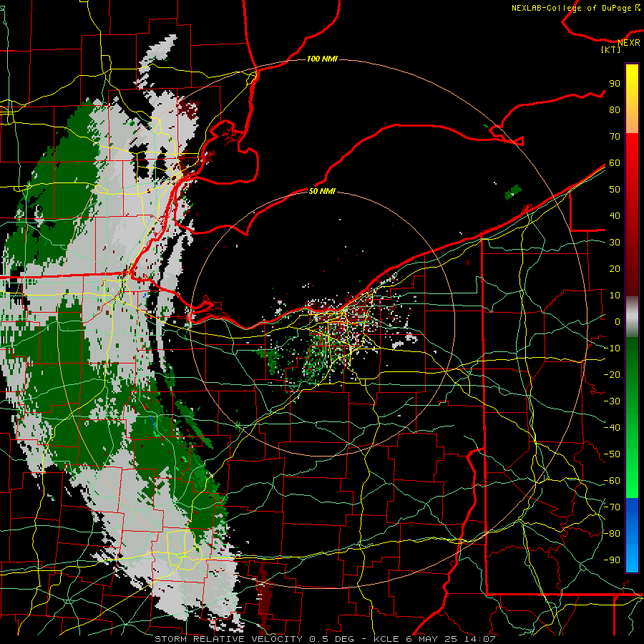The height and width of the screenshot is (644, 644).
Task: Click the -60 scale value
Action: (612, 481)
